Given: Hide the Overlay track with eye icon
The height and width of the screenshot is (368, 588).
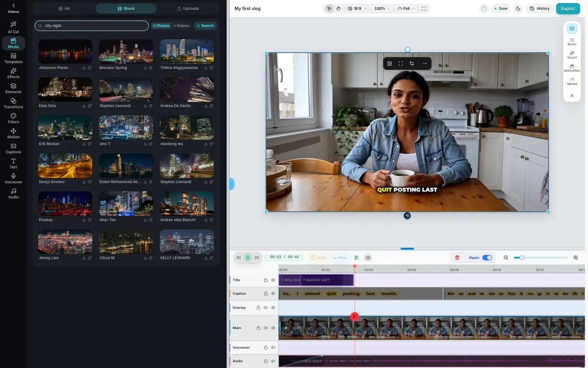Looking at the screenshot, I should click(273, 307).
